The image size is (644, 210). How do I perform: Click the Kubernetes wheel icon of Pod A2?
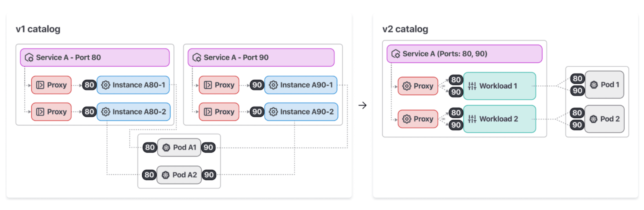pos(166,175)
